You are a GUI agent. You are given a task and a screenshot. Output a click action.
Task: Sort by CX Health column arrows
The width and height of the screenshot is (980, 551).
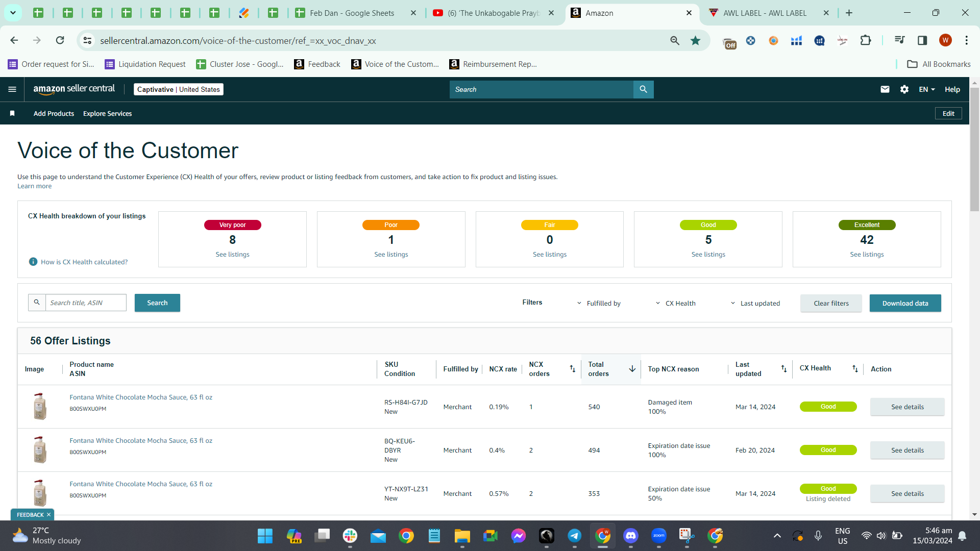(x=855, y=369)
